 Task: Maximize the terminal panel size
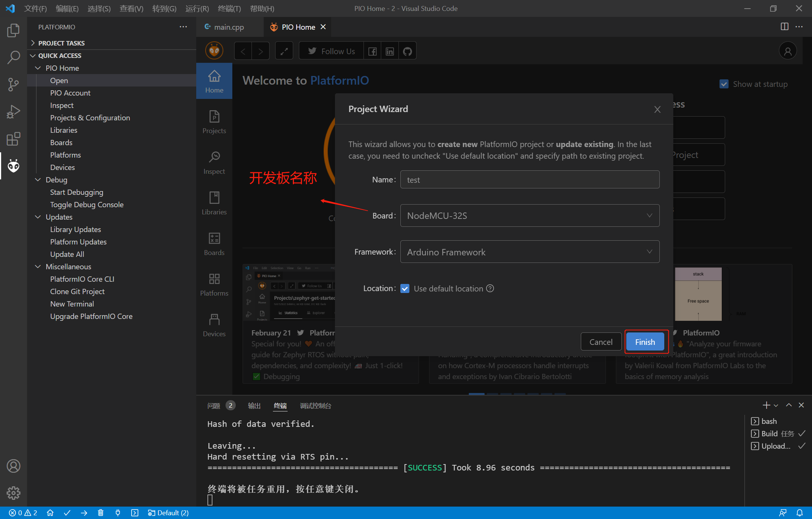[789, 405]
